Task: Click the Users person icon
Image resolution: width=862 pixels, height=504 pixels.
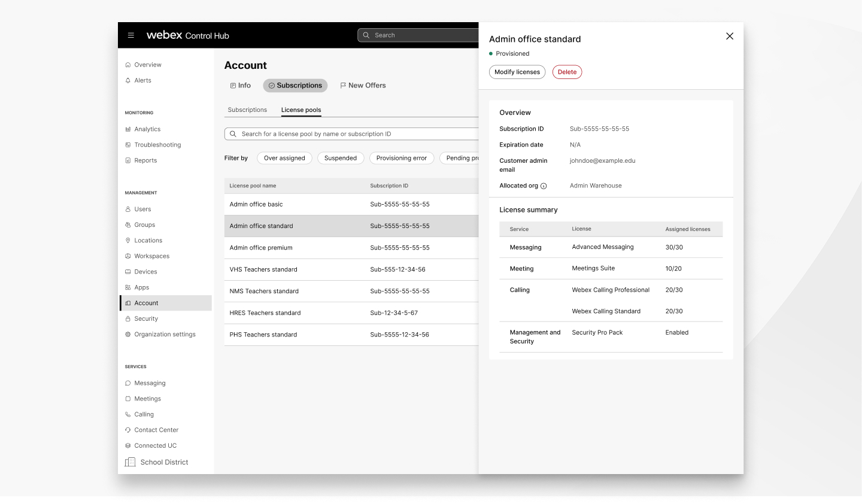Action: point(128,210)
